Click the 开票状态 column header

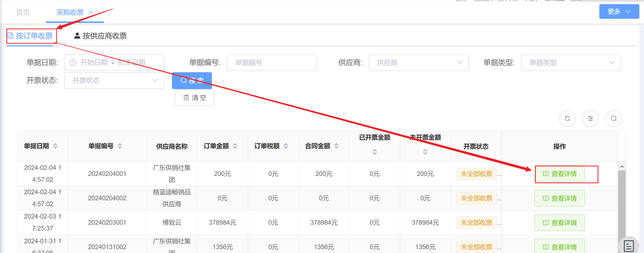[476, 147]
